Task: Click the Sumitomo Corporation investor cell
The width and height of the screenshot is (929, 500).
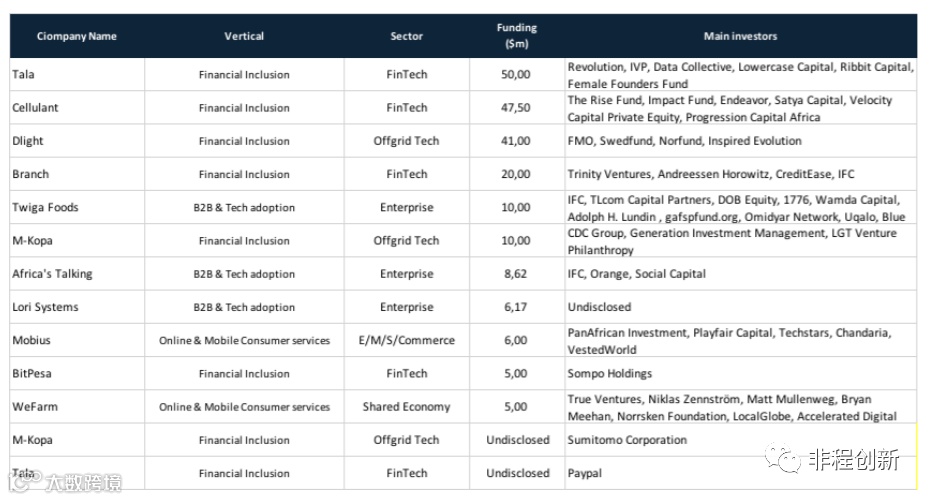Action: [627, 440]
